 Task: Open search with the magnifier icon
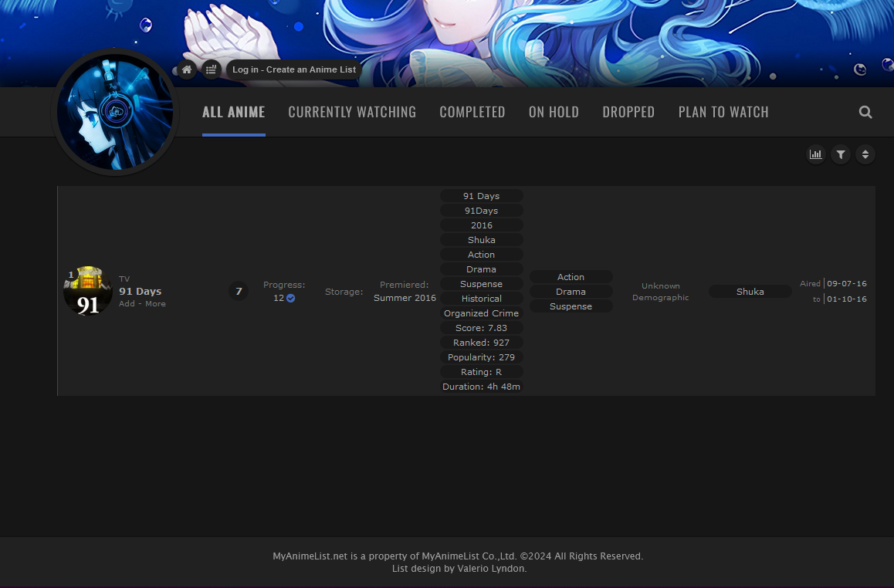tap(865, 112)
